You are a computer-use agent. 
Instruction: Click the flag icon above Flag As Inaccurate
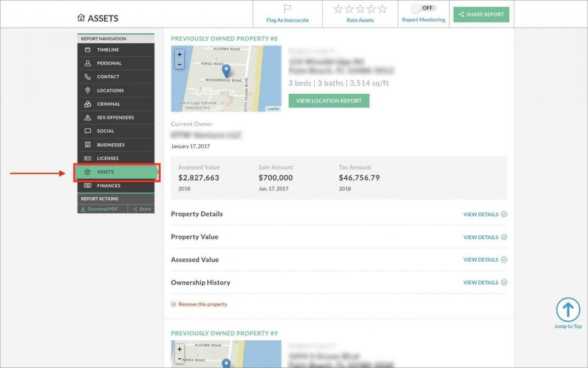pyautogui.click(x=287, y=9)
